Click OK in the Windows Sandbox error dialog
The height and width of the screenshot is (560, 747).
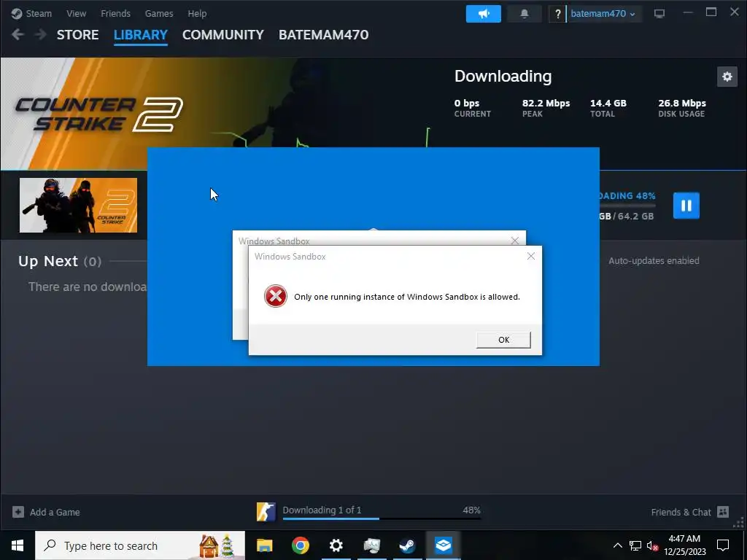click(503, 340)
